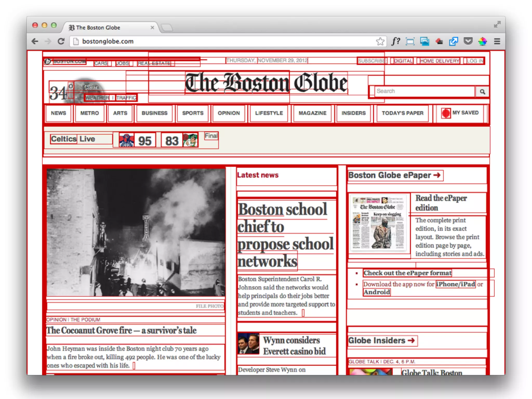The height and width of the screenshot is (399, 532).
Task: Click the Subscribe link
Action: coord(371,61)
